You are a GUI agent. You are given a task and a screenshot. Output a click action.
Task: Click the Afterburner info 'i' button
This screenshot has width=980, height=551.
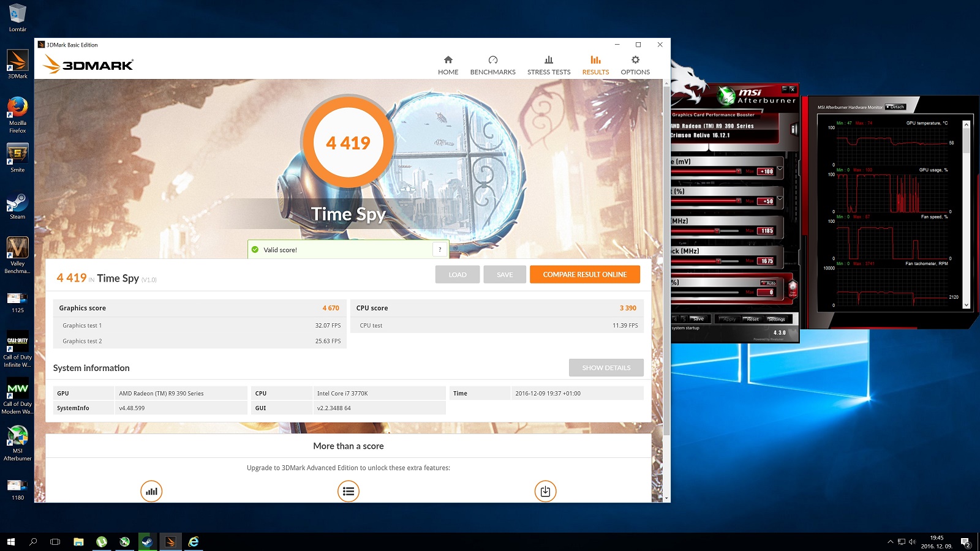(x=794, y=129)
